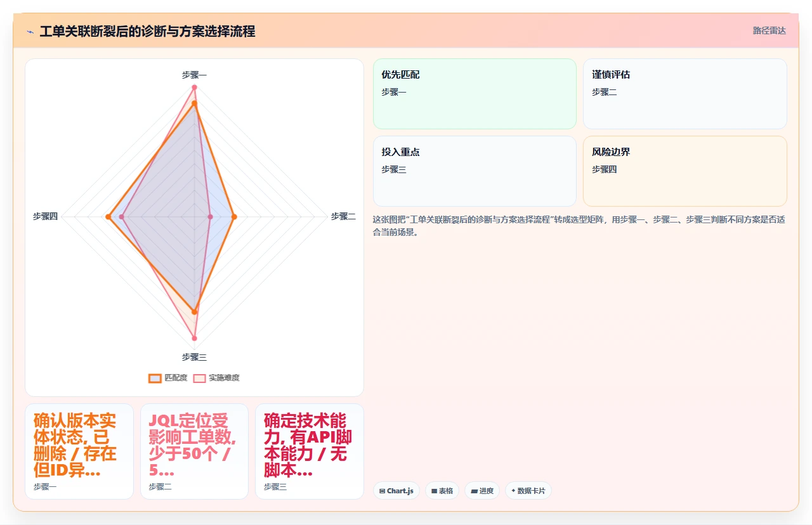The width and height of the screenshot is (812, 525).
Task: Click the 数据卡片 tag
Action: (528, 491)
